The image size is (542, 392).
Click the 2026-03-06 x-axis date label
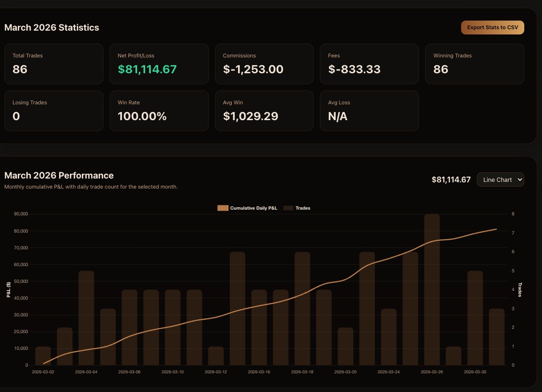pyautogui.click(x=129, y=372)
